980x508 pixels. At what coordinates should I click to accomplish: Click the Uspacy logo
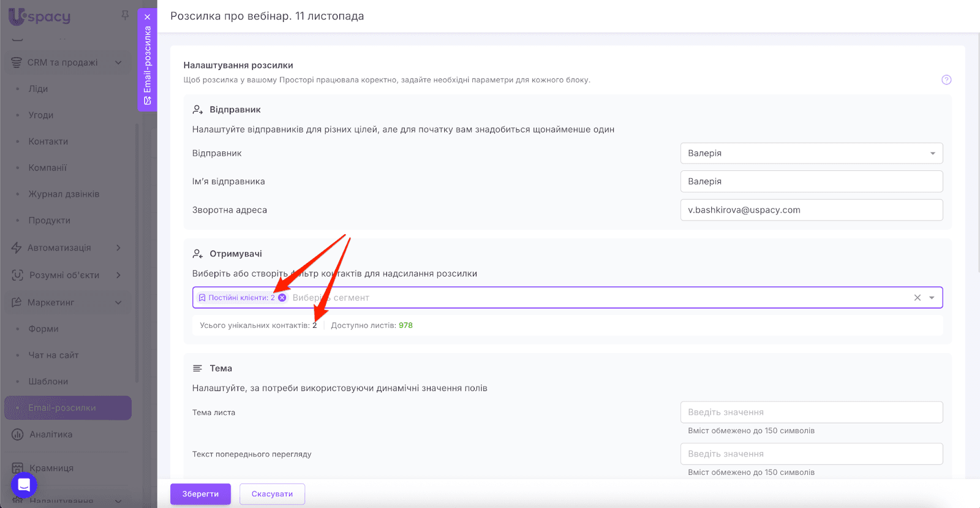(40, 17)
